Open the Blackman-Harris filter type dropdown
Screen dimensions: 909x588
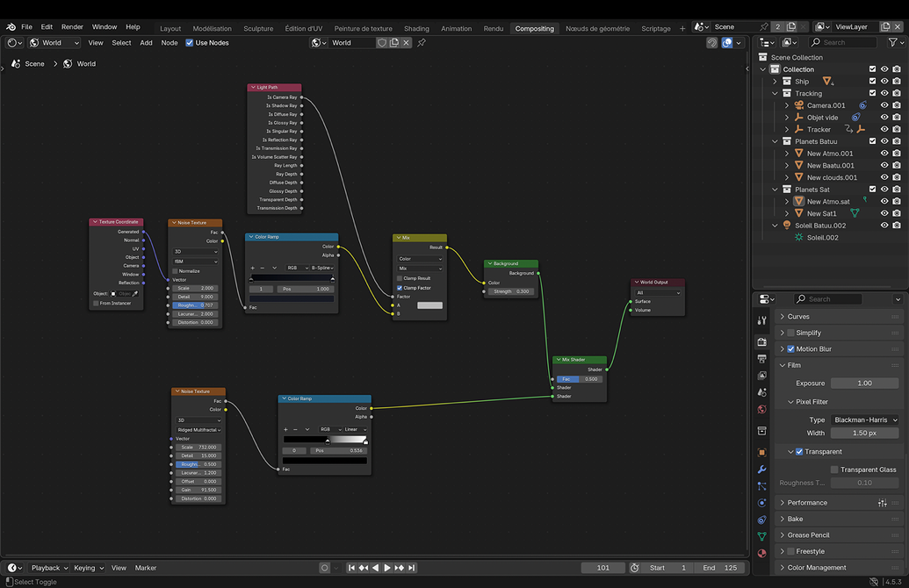[x=865, y=419]
